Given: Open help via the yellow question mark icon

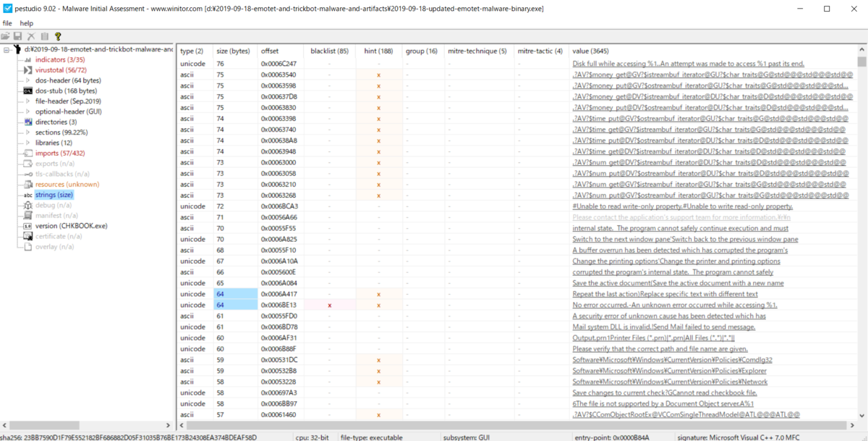Looking at the screenshot, I should tap(58, 36).
